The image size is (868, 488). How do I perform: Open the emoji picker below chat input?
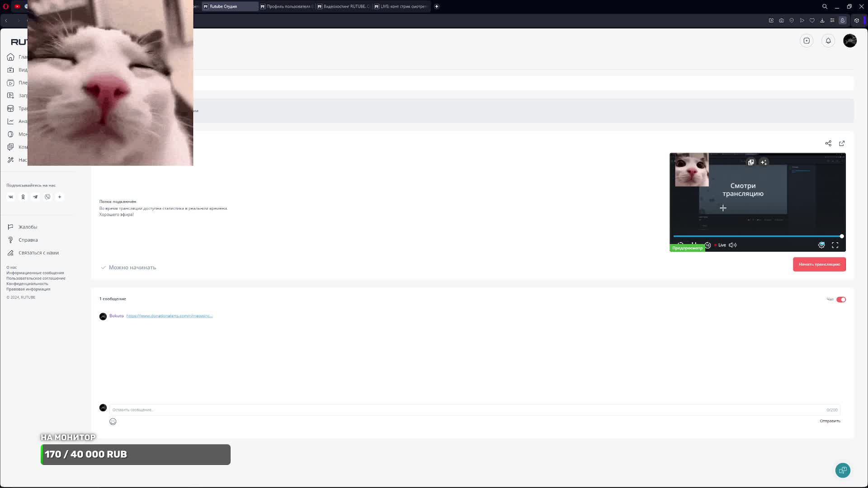point(113,422)
